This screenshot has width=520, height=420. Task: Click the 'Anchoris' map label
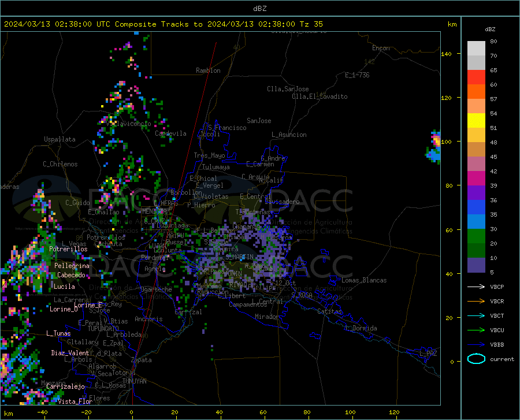point(148,319)
